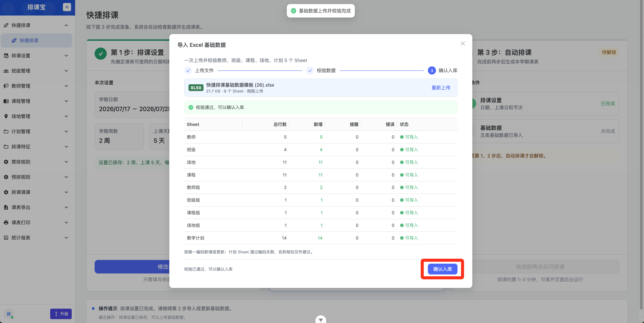Click the 已完成 status of 排课设置 card

(x=608, y=104)
